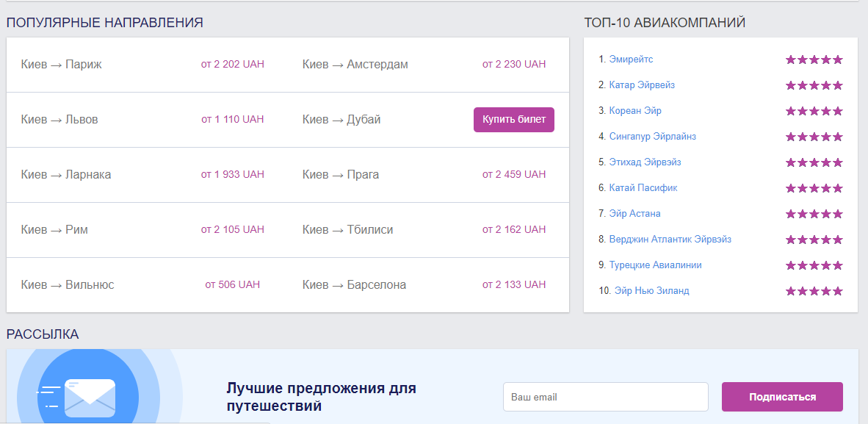Image resolution: width=868 pixels, height=424 pixels.
Task: Click the star rating beside Эмирейтс
Action: coord(814,60)
